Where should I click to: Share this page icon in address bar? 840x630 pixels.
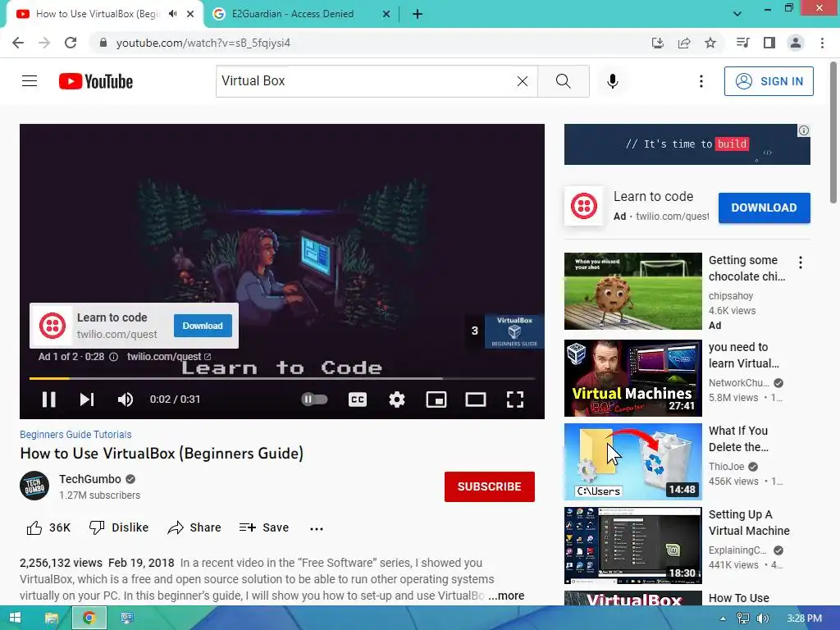(x=684, y=43)
